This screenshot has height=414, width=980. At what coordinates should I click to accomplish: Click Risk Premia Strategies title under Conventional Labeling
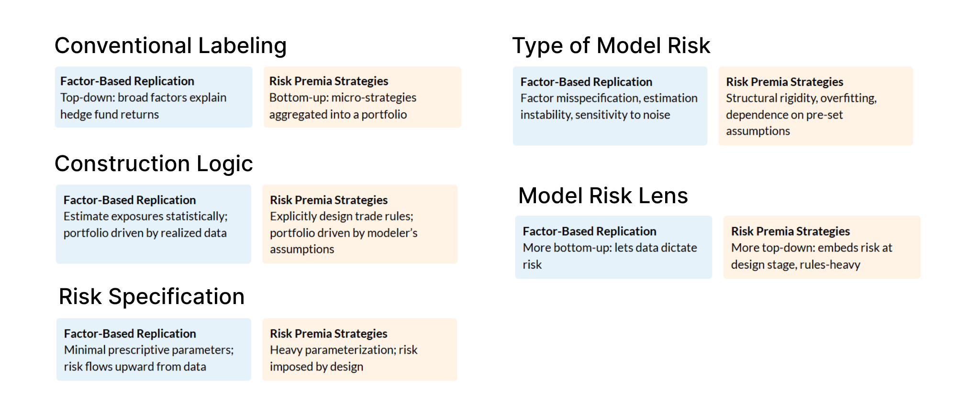(329, 81)
